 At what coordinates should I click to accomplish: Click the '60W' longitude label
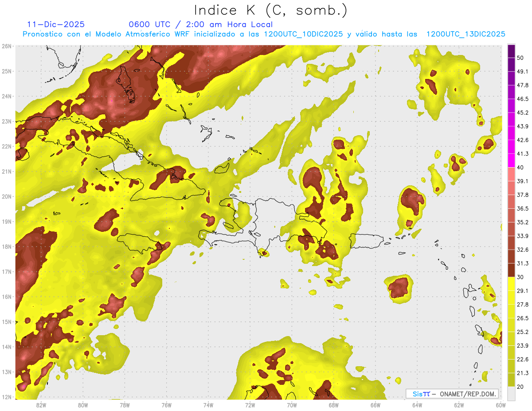(x=501, y=405)
